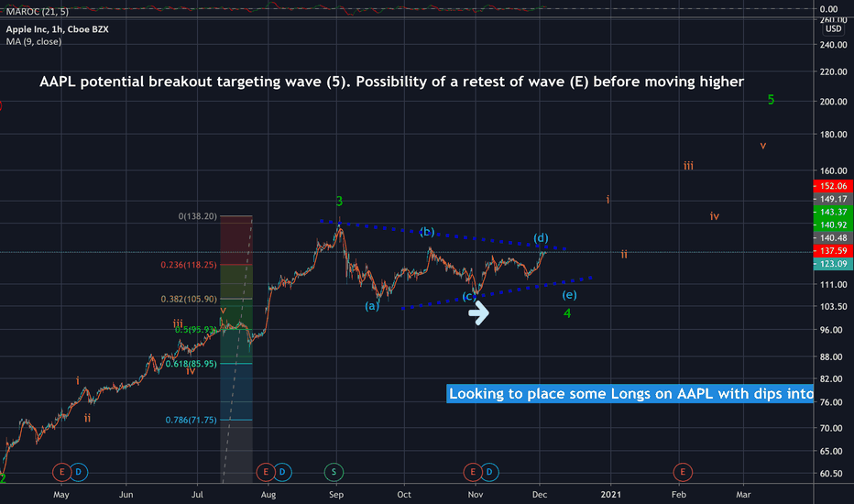This screenshot has height=504, width=854.
Task: Select the Fibonacci 0.382(105.90) level label
Action: pos(189,299)
